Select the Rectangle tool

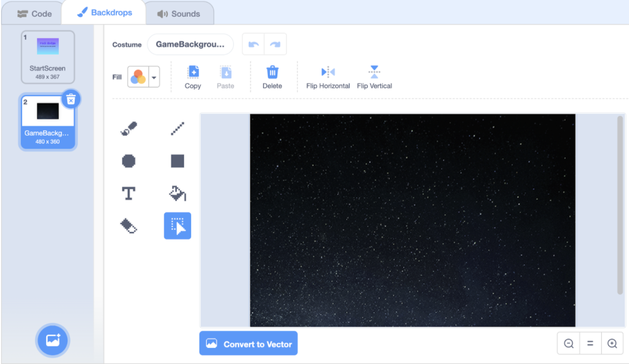coord(177,161)
